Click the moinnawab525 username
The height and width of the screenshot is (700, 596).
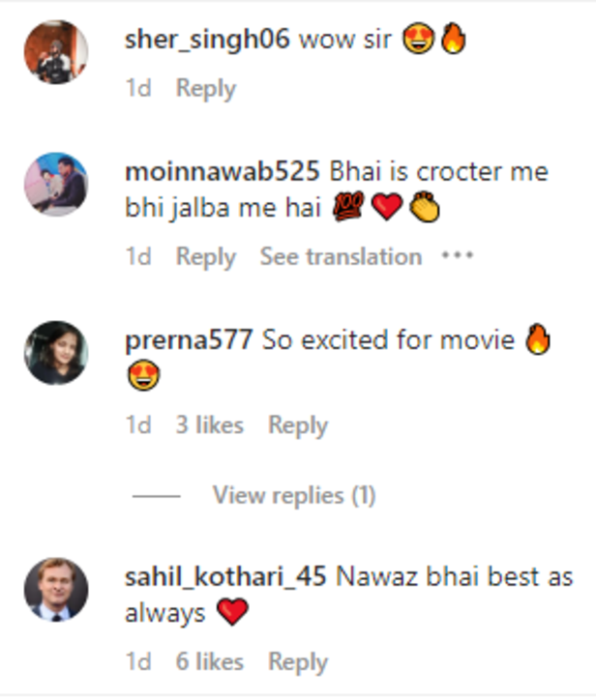click(x=223, y=172)
